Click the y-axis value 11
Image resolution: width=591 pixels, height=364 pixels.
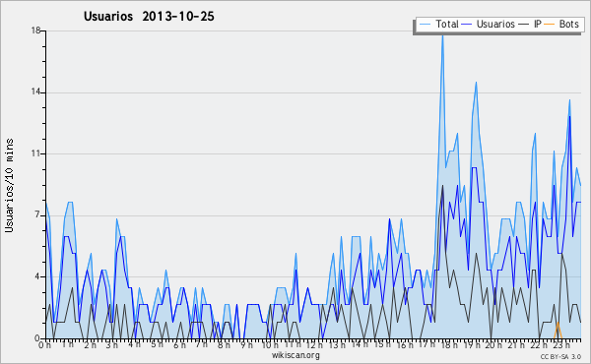[x=36, y=153]
